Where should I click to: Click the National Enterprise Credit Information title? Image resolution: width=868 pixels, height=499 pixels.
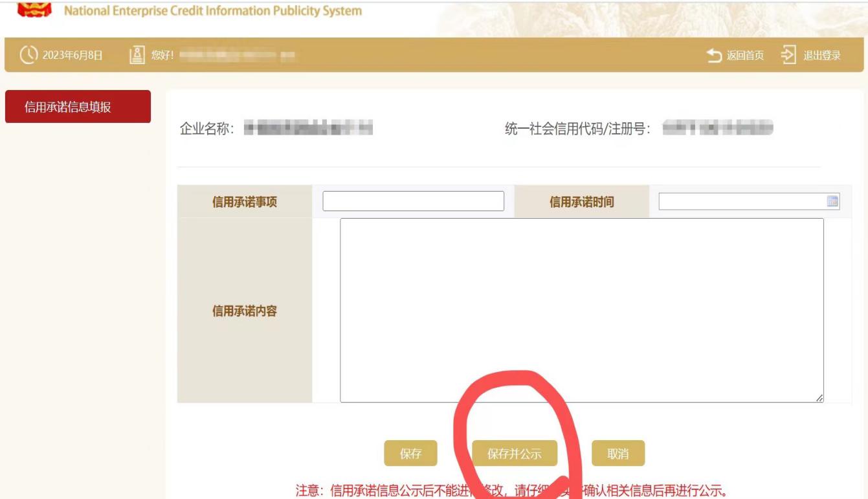click(x=213, y=11)
